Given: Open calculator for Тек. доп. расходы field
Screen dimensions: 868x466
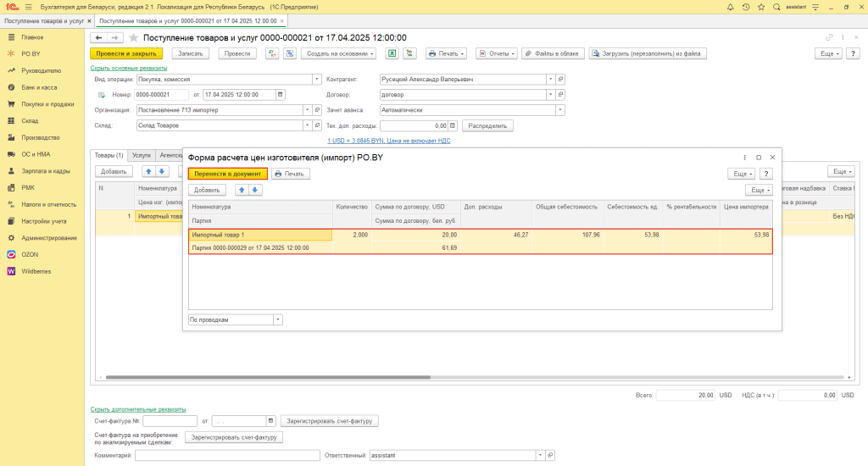Looking at the screenshot, I should [x=453, y=125].
